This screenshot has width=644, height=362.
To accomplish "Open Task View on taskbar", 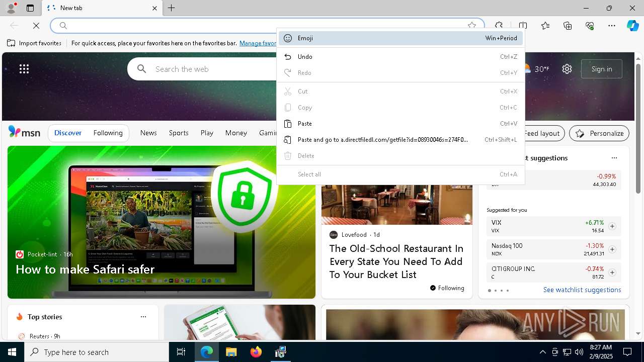I will click(181, 352).
